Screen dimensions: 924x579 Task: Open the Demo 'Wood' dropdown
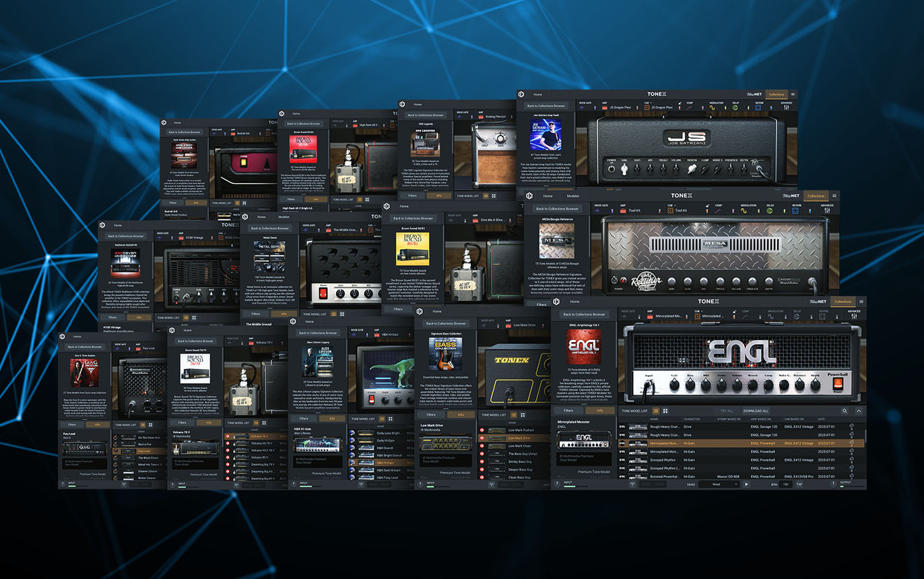719,484
